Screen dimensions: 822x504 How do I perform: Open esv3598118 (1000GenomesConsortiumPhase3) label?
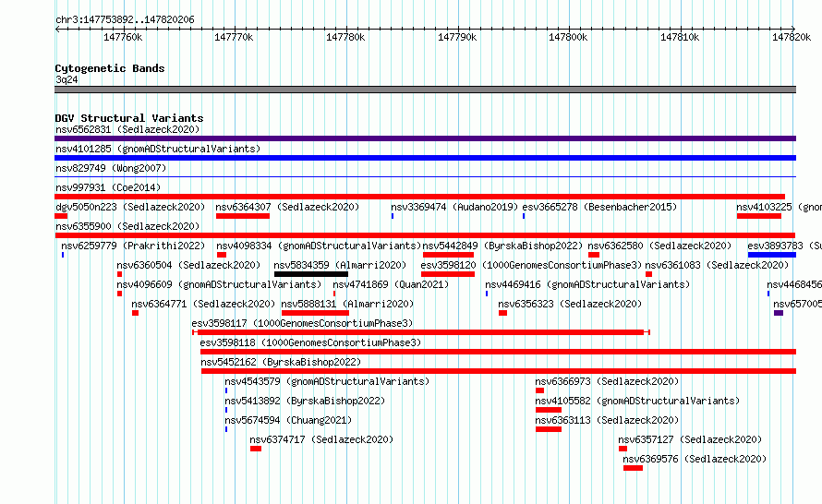coord(310,342)
